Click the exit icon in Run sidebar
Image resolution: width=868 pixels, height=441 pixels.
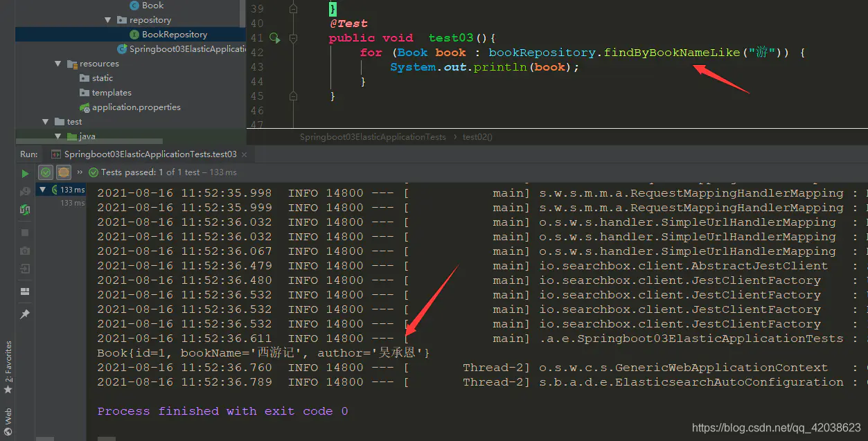coord(25,269)
